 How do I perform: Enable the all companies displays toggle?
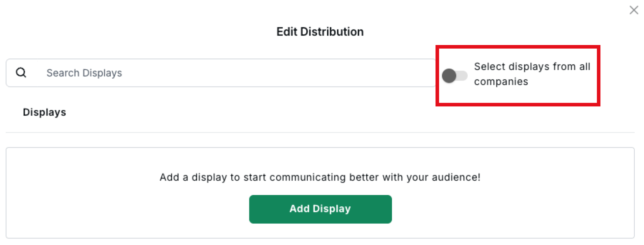coord(454,76)
